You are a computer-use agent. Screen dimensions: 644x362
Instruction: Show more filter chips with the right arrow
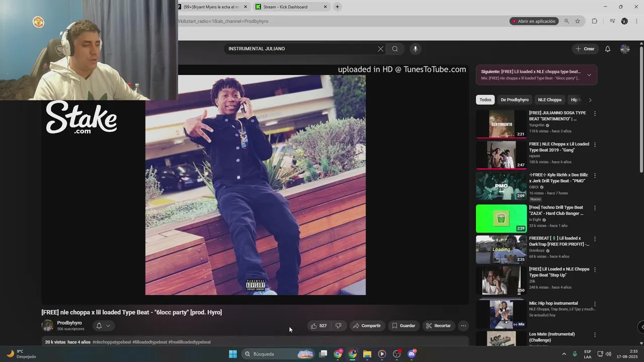tap(590, 100)
